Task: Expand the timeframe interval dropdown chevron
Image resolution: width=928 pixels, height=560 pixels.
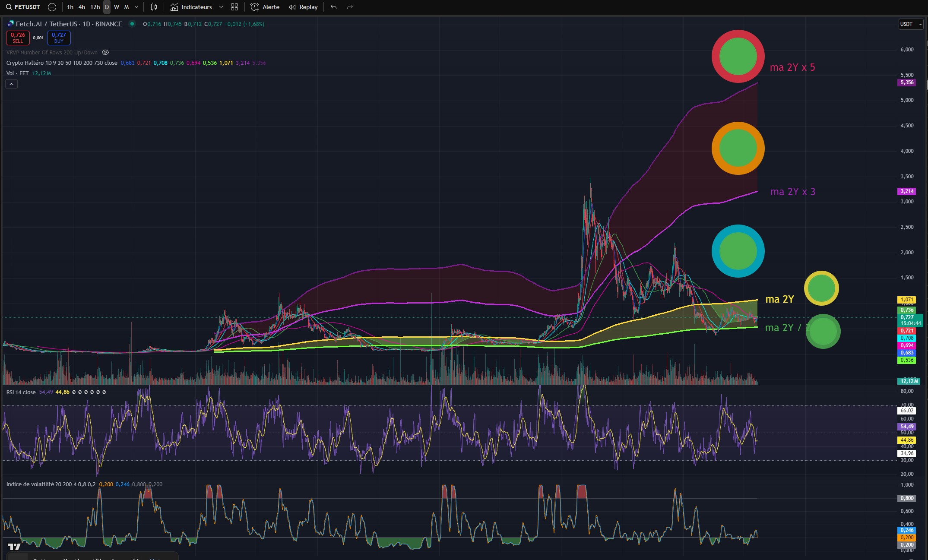Action: click(x=136, y=7)
